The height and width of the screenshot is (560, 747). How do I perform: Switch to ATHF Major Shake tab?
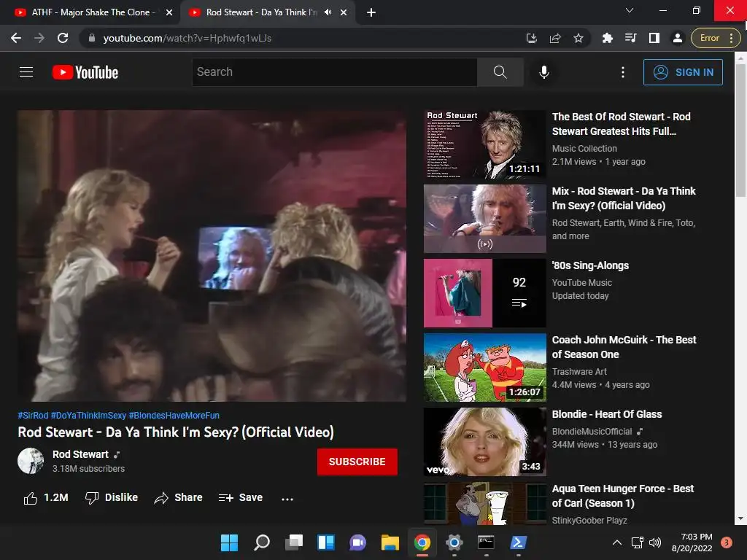tap(90, 12)
